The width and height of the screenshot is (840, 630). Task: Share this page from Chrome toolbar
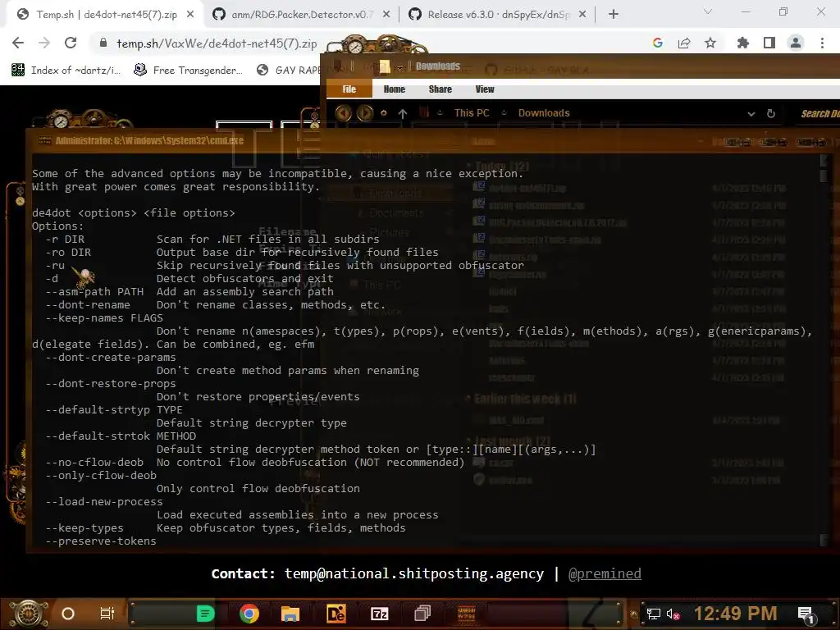(x=684, y=43)
